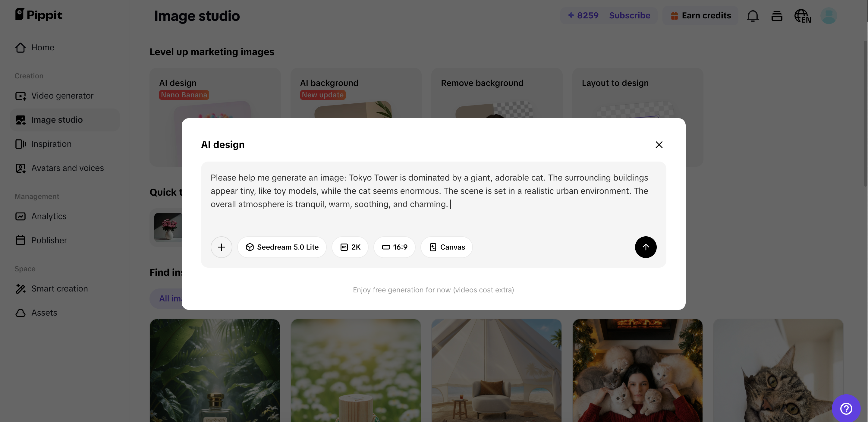Click the page vertical scrollbar
This screenshot has width=868, height=422.
tap(865, 113)
